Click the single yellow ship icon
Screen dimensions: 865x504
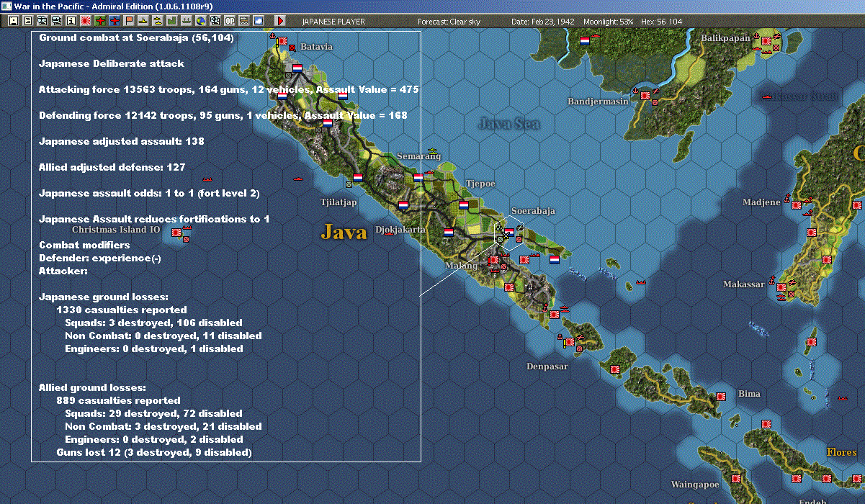pyautogui.click(x=143, y=21)
